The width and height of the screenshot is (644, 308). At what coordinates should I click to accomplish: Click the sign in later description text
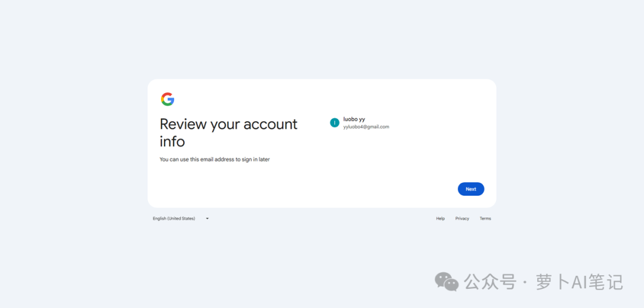click(x=215, y=159)
